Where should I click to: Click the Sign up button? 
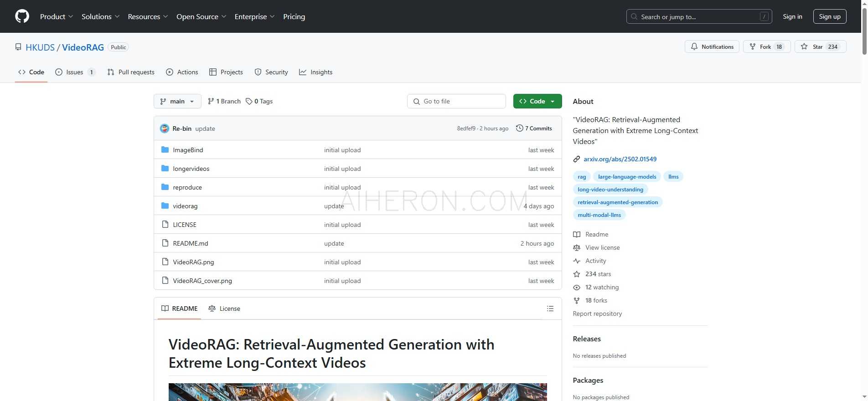[830, 16]
